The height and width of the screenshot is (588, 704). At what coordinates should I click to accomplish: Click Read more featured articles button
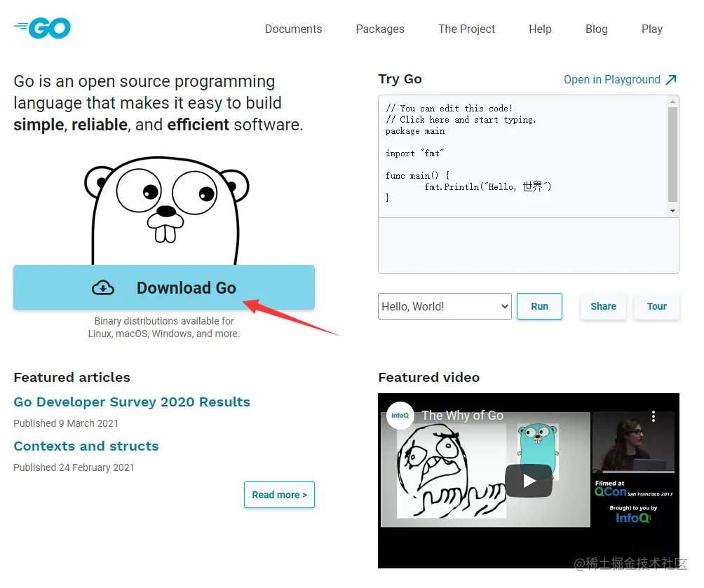click(279, 495)
